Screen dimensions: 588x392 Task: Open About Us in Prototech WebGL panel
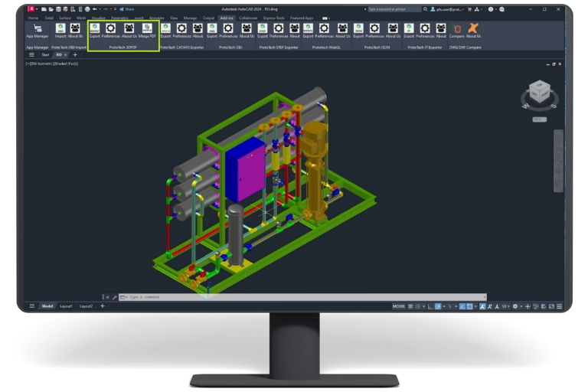pyautogui.click(x=342, y=31)
